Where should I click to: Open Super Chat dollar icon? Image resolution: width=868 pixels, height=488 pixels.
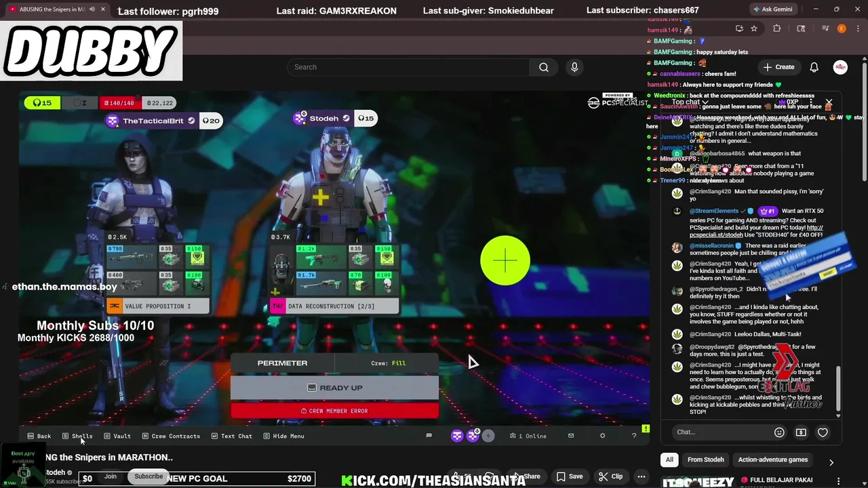click(801, 432)
